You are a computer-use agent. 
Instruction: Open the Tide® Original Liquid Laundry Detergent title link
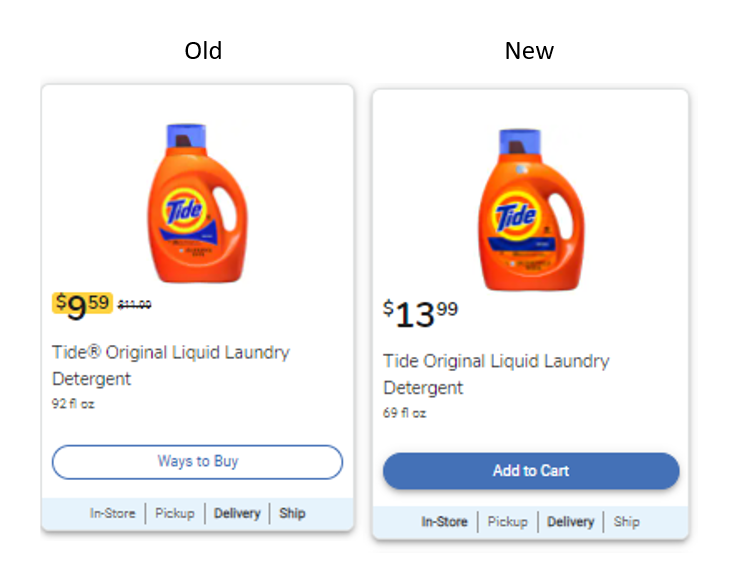[x=170, y=365]
